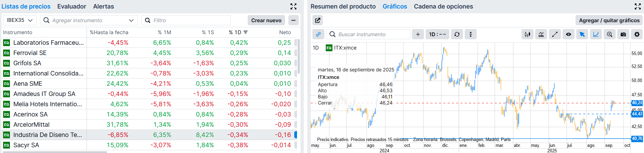Open chart settings gear

coord(637,34)
